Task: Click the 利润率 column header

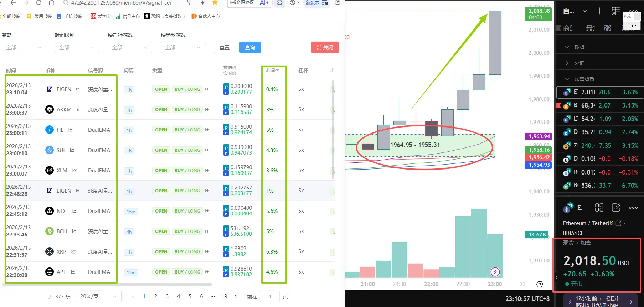Action: (x=273, y=71)
